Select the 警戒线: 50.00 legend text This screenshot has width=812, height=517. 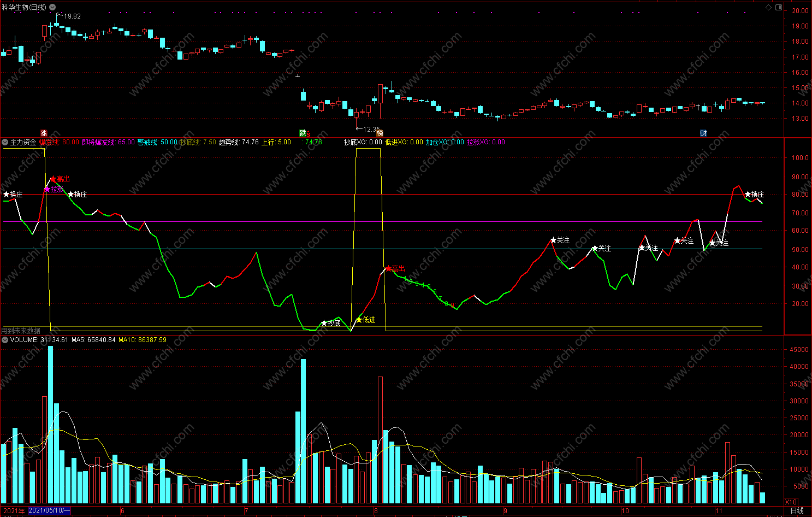coord(157,142)
